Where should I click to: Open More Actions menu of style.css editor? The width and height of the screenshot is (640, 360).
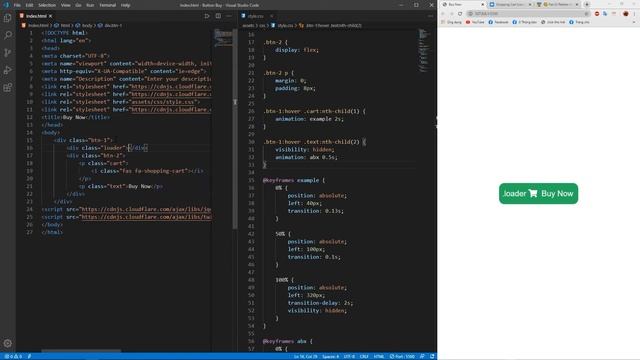[x=430, y=16]
